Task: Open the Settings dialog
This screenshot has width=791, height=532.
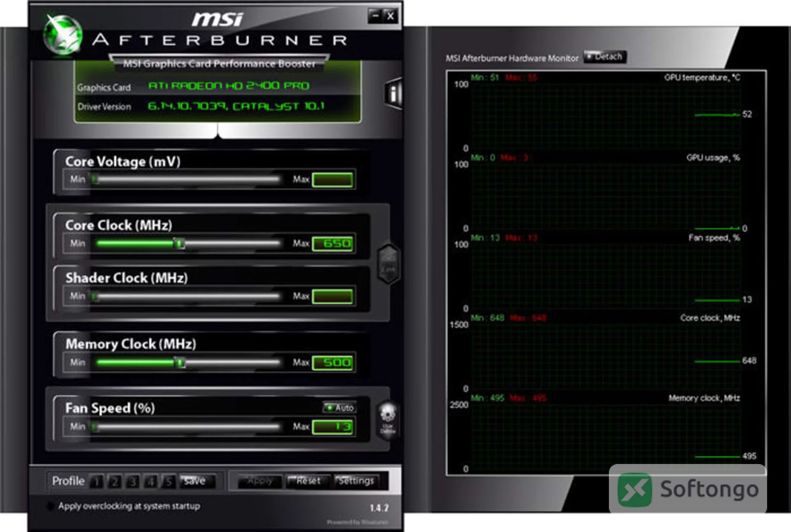Action: [356, 481]
